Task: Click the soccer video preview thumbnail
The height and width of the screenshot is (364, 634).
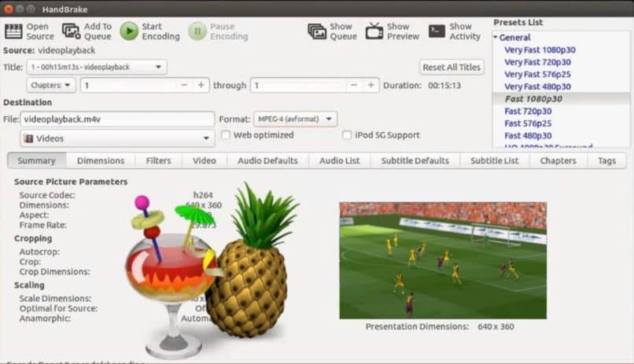Action: 443,260
